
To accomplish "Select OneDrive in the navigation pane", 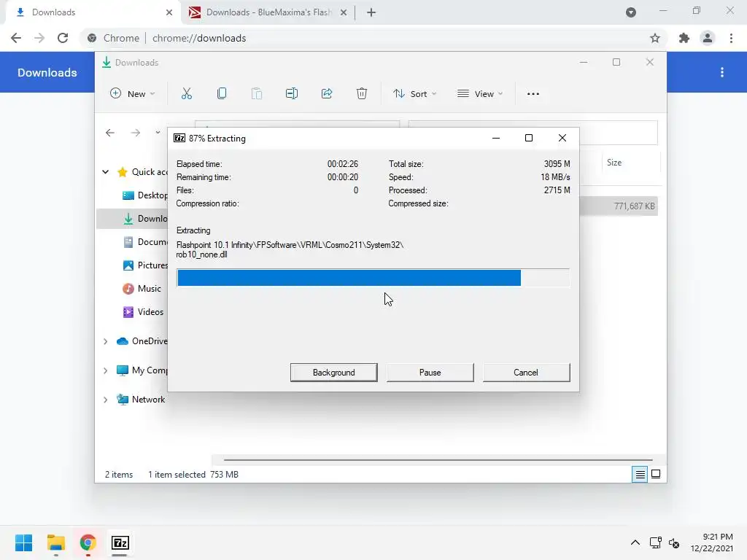I will click(x=142, y=341).
